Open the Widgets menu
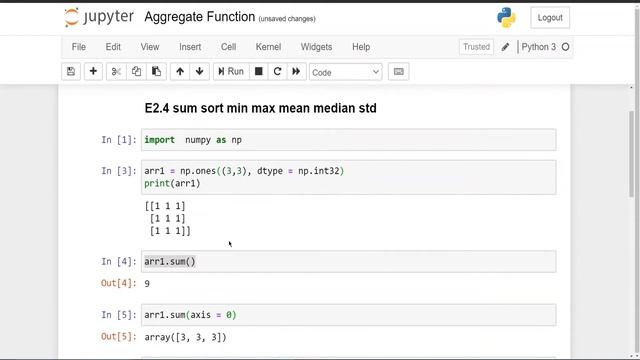 pos(316,47)
